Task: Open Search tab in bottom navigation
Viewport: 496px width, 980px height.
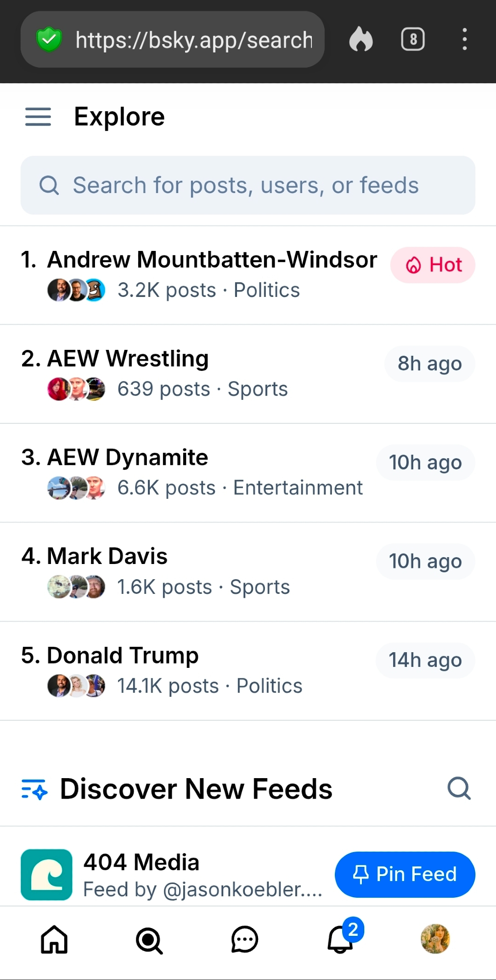Action: 149,940
